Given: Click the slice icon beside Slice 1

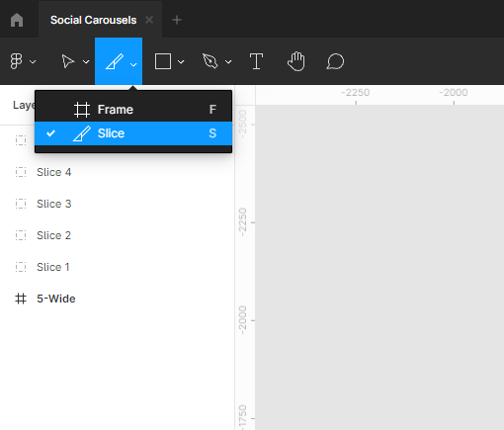Looking at the screenshot, I should [x=21, y=267].
